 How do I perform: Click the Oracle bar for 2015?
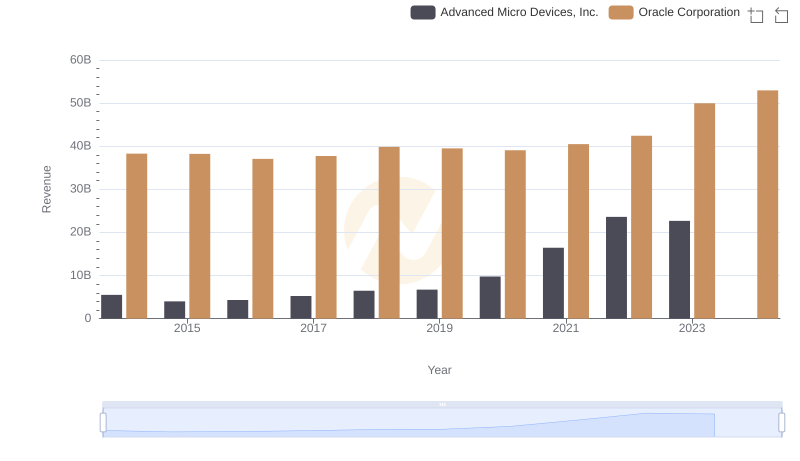(199, 236)
